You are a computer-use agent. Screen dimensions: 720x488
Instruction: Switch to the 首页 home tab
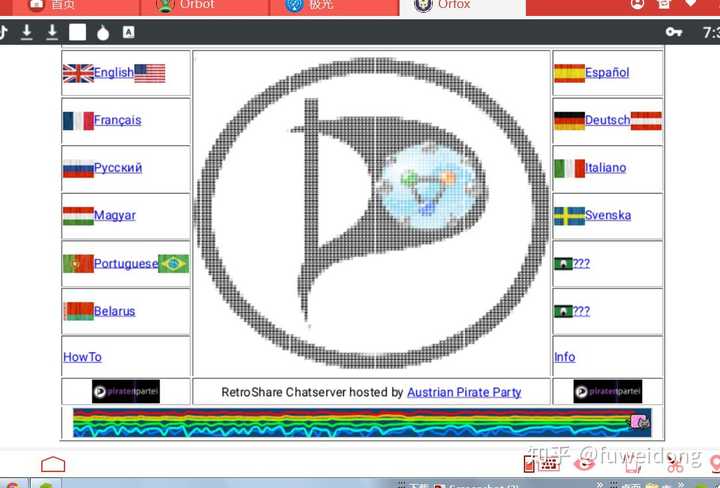coord(76,6)
